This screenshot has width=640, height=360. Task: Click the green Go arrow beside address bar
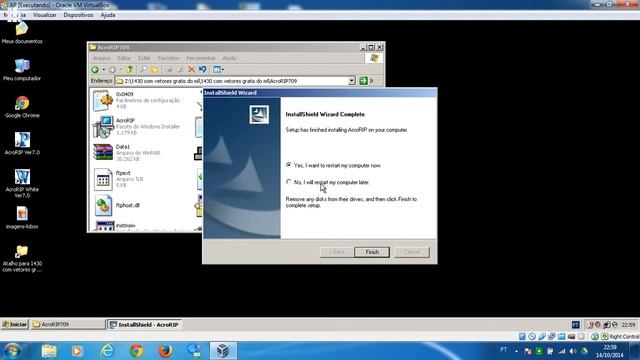pos(363,81)
